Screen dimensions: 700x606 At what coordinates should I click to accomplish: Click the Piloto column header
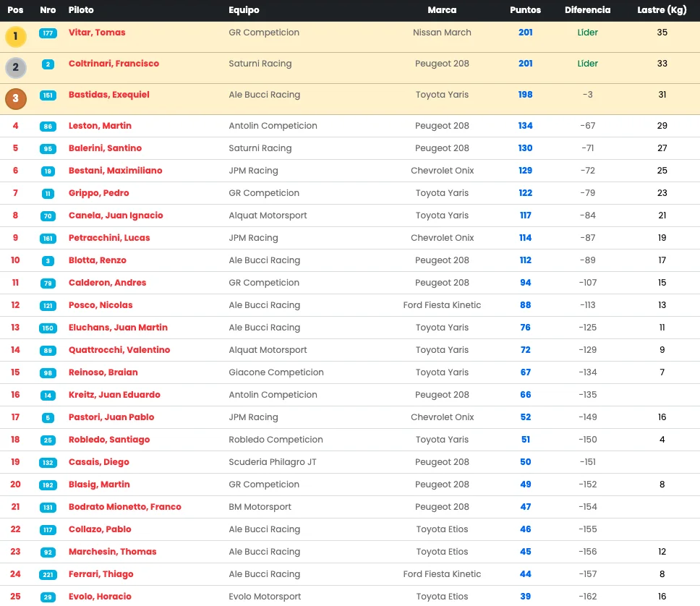pyautogui.click(x=81, y=10)
